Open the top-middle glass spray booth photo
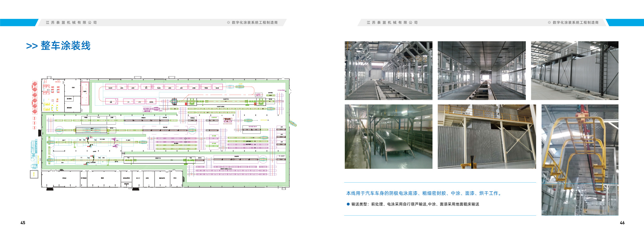 (x=481, y=71)
